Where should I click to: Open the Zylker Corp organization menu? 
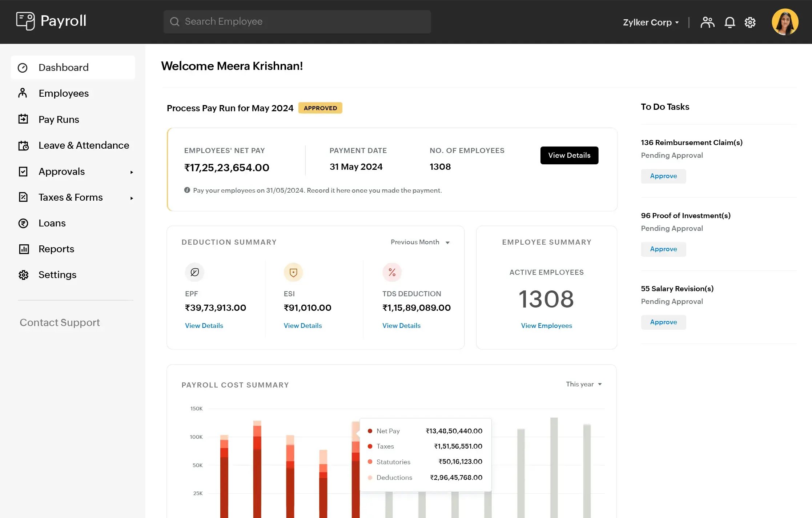[650, 22]
